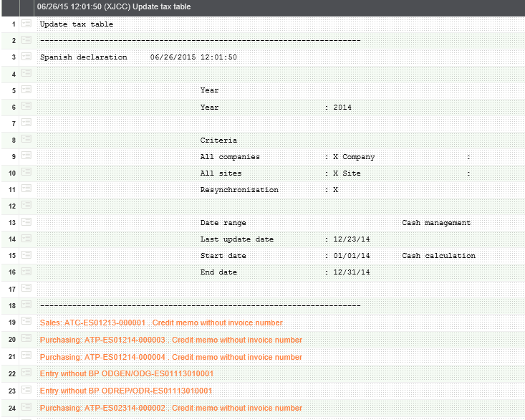Click the row icon beside 'Last update date'

[27, 239]
